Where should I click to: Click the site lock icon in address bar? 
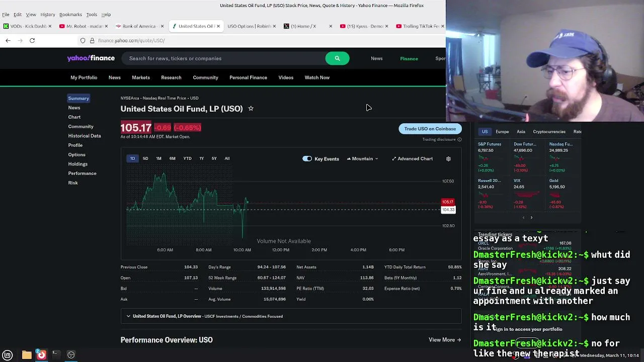pos(92,40)
